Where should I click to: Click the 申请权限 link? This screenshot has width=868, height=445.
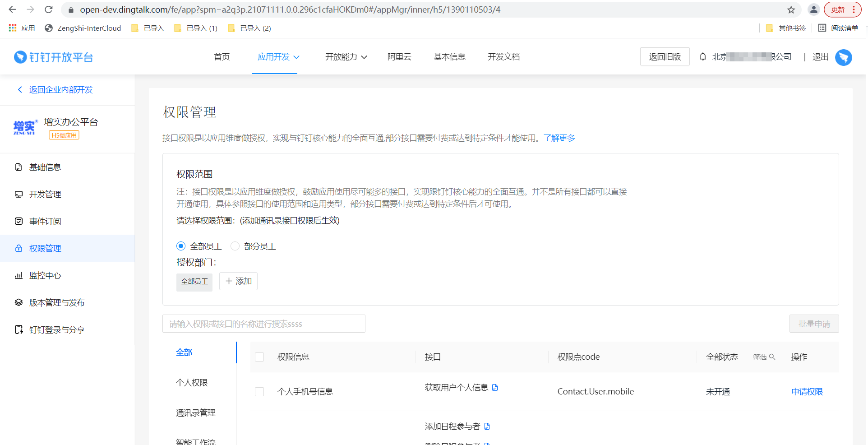pos(807,392)
